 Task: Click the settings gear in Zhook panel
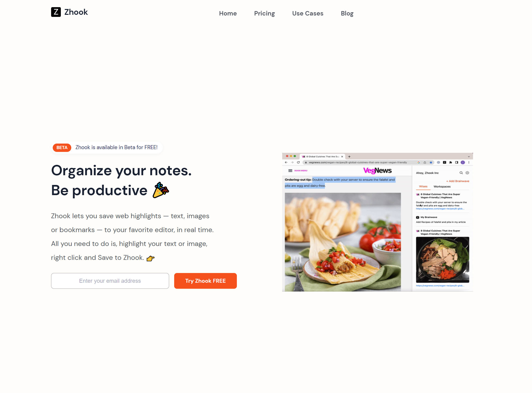pyautogui.click(x=467, y=173)
